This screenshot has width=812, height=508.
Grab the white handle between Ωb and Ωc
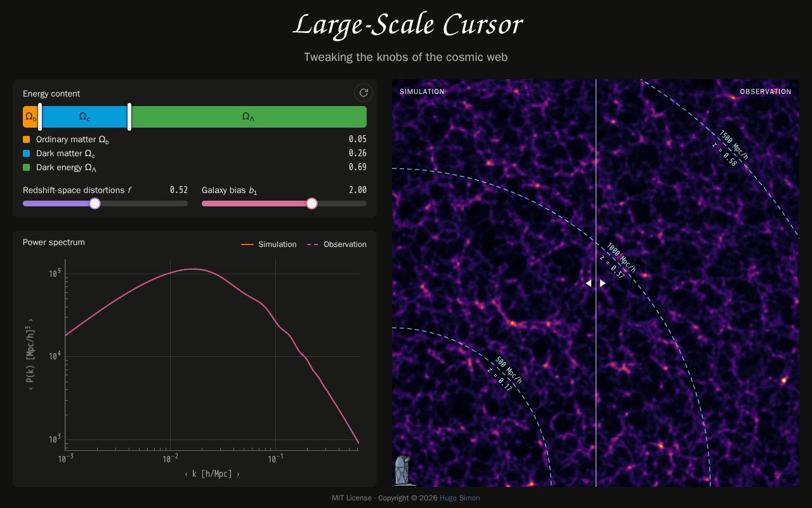[40, 117]
